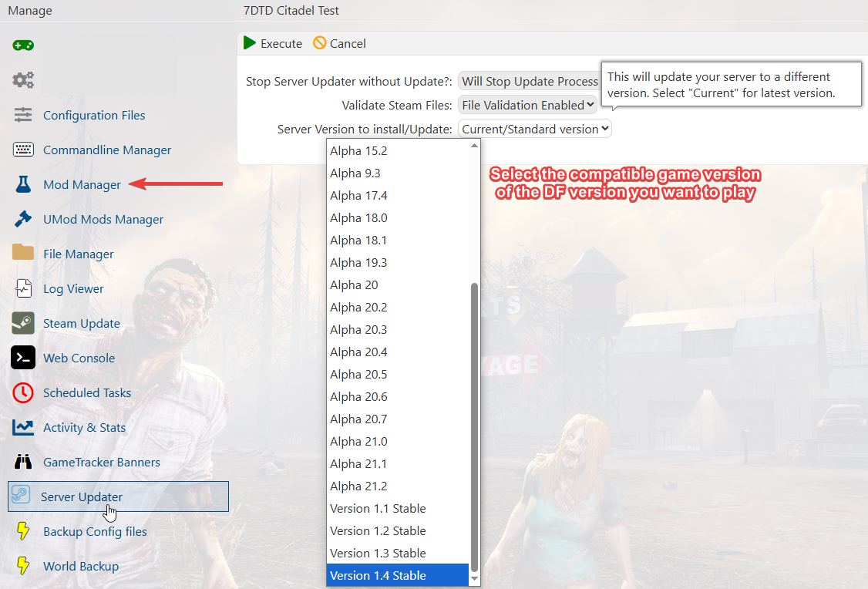Open the Server Version to install/Update dropdown
This screenshot has width=868, height=589.
pos(535,129)
